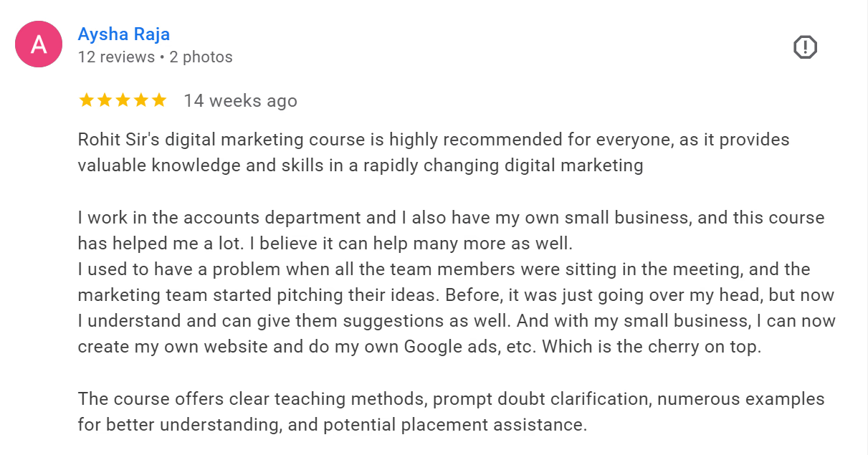Click the third yellow rating star
Image resolution: width=868 pixels, height=455 pixels.
(123, 100)
